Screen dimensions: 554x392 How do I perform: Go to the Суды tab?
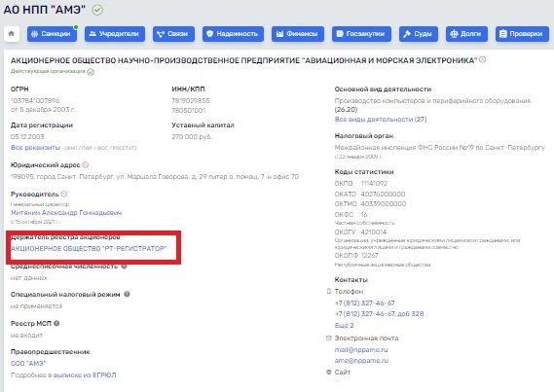click(x=419, y=34)
